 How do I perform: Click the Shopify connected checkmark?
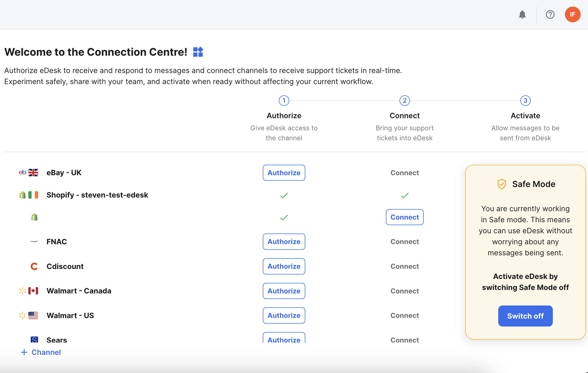tap(404, 195)
